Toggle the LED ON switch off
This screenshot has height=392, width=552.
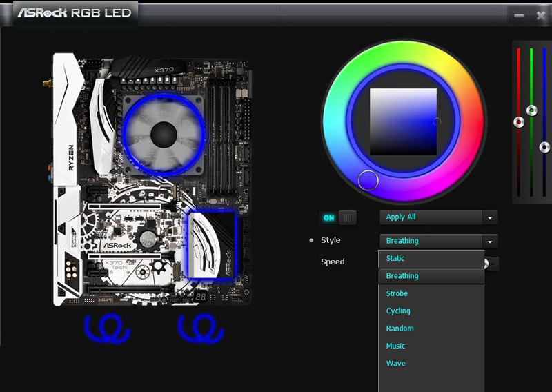click(337, 217)
